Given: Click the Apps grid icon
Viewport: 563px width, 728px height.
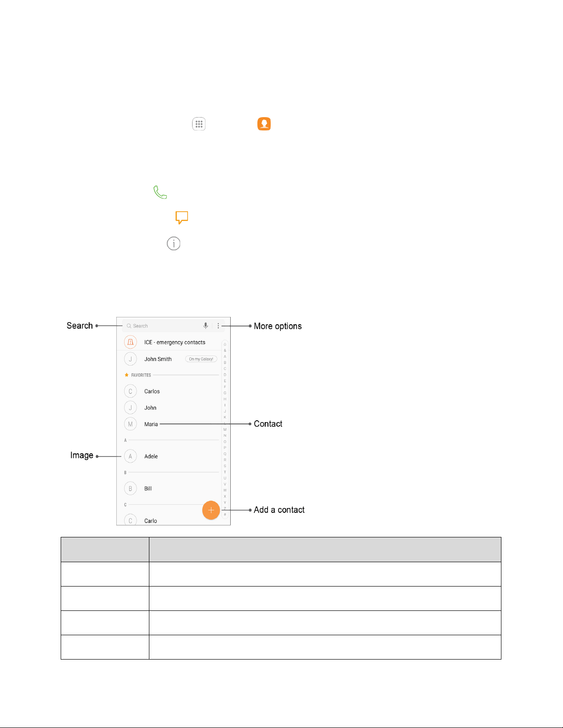Looking at the screenshot, I should 199,124.
